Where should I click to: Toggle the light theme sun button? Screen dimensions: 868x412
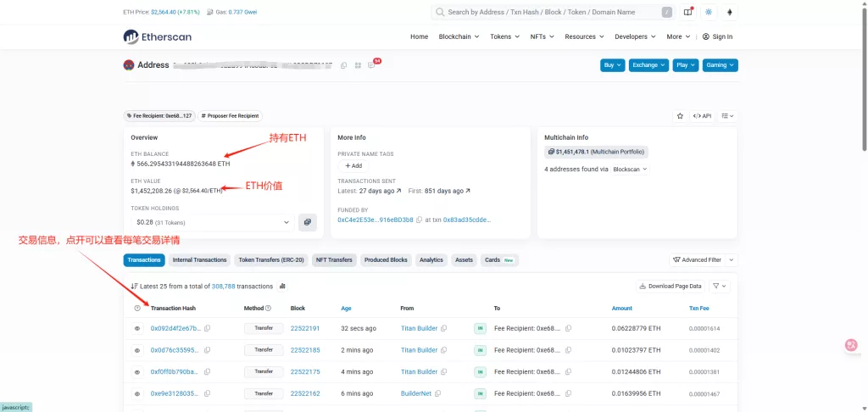click(709, 12)
